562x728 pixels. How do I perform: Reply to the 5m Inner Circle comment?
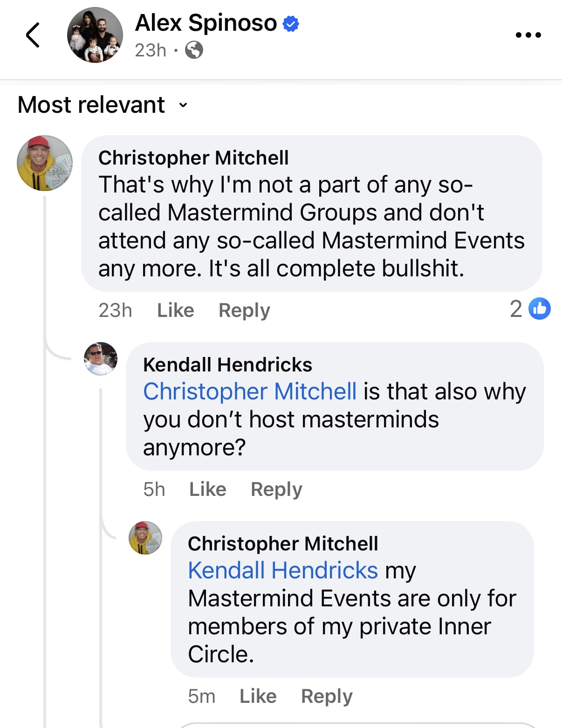[327, 696]
